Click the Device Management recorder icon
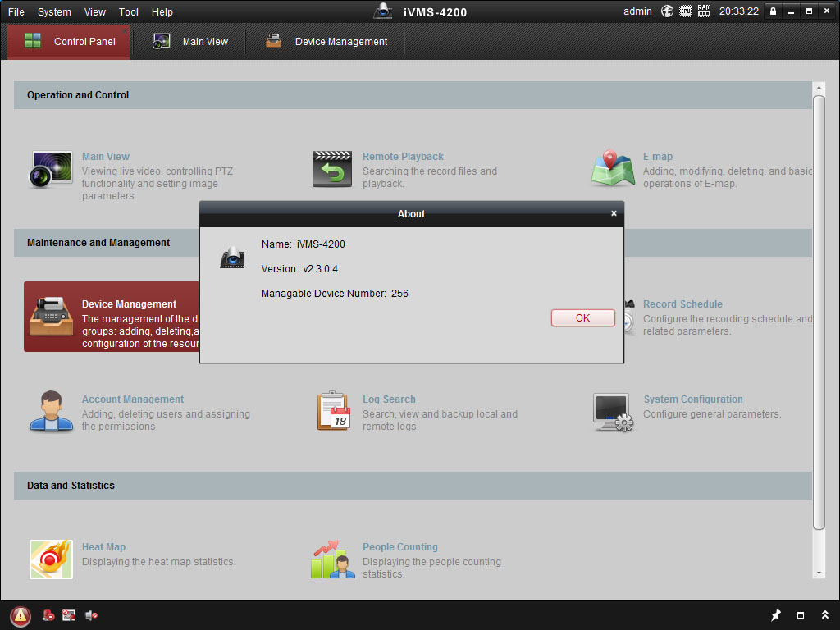840x630 pixels. [51, 316]
